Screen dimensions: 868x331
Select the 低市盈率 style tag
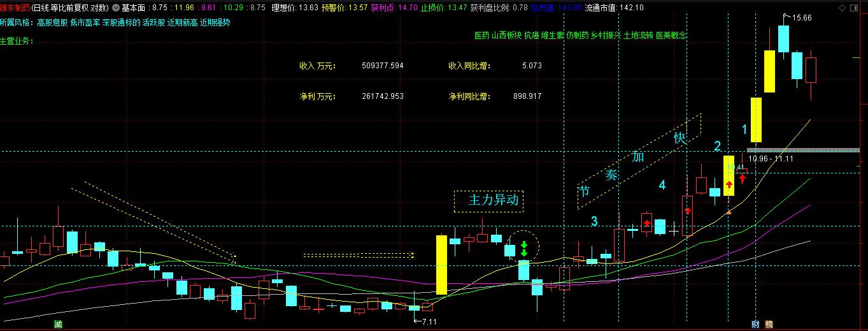(x=85, y=22)
